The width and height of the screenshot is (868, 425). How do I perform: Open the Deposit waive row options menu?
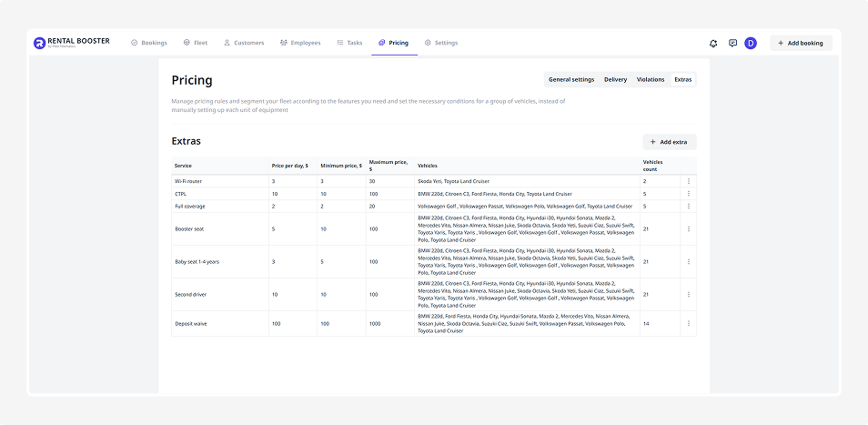tap(689, 324)
